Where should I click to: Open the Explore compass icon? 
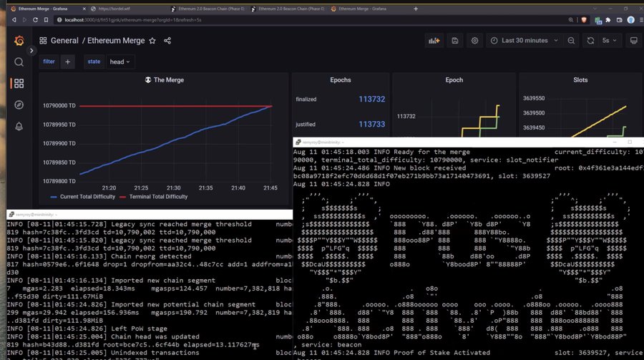(x=19, y=104)
